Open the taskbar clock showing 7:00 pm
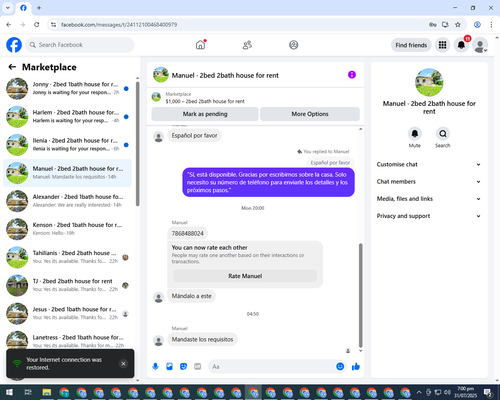The image size is (500, 400). (x=466, y=392)
